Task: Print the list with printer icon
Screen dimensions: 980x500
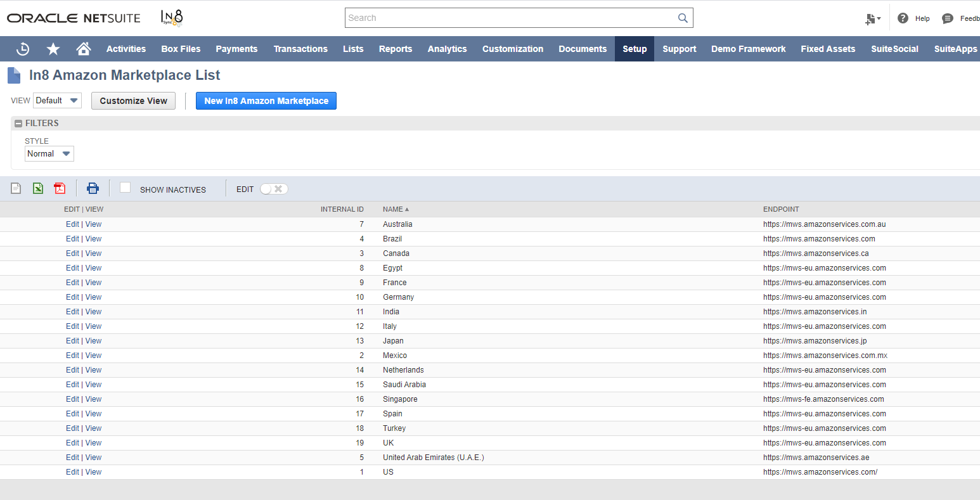Action: coord(93,188)
